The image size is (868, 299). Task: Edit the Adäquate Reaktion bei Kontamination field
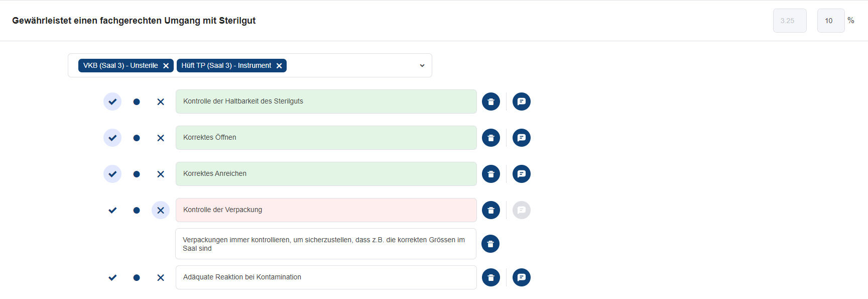pos(326,277)
